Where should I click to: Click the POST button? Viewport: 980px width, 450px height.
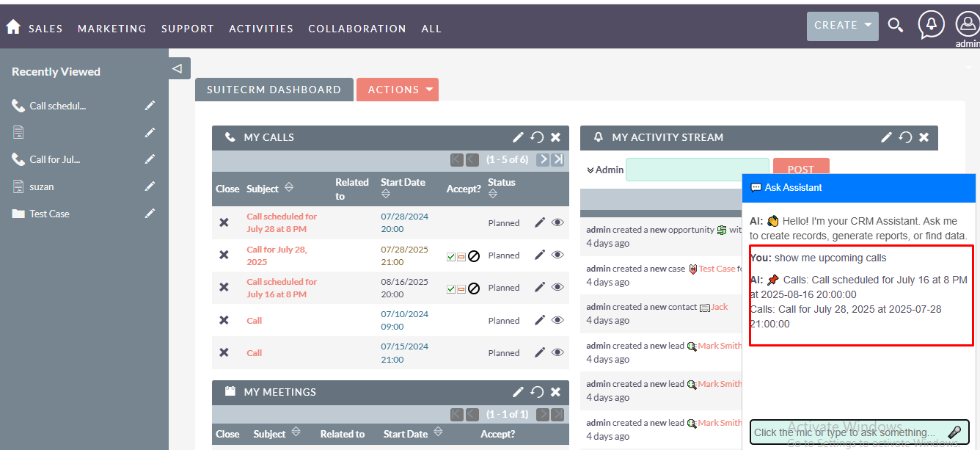tap(800, 170)
